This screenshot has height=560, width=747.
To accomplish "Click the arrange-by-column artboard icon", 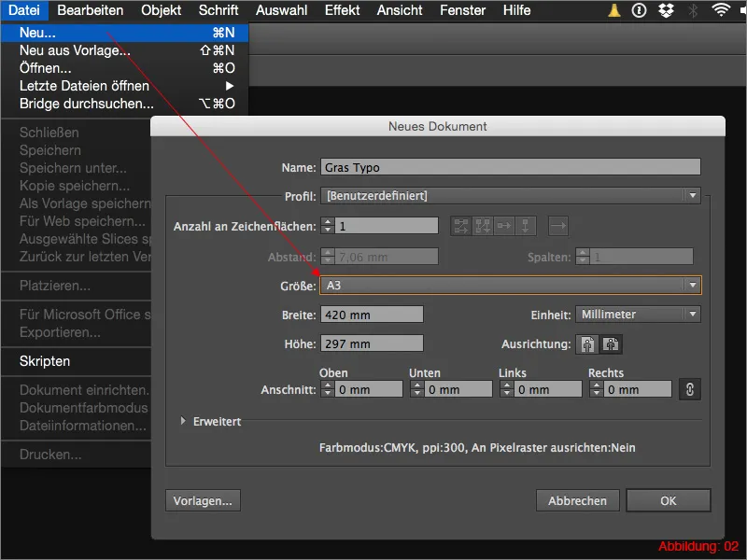I will [x=526, y=226].
